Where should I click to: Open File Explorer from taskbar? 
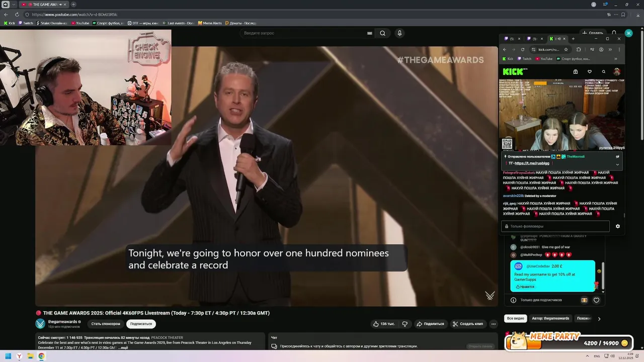pyautogui.click(x=30, y=356)
